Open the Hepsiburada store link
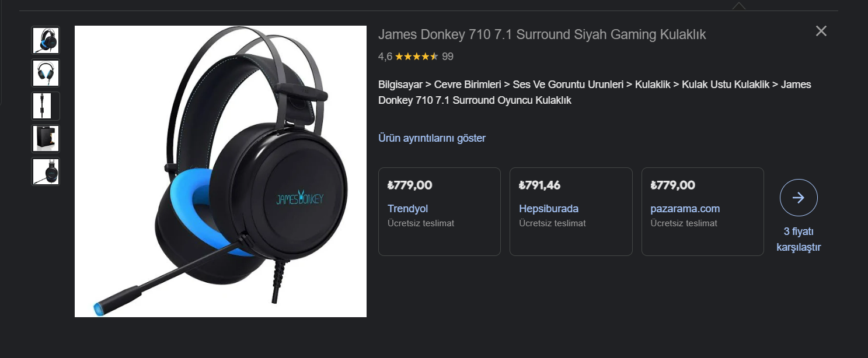Screen dimensions: 868x358 (x=548, y=209)
